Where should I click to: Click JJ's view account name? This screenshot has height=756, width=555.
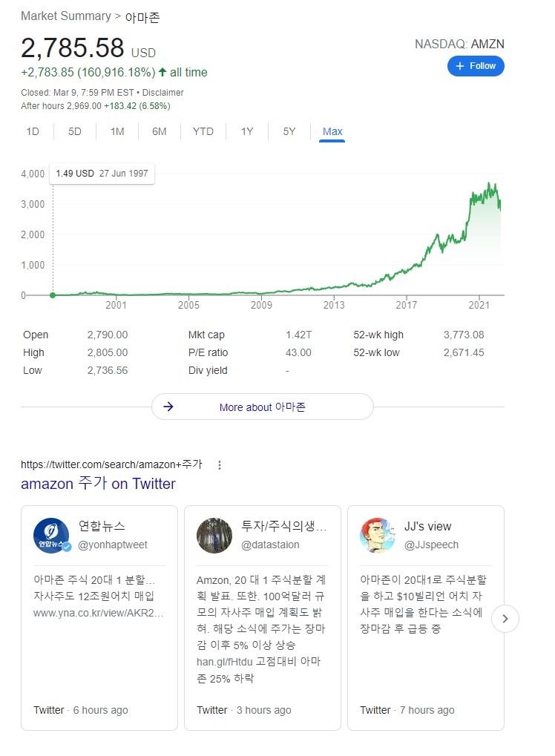(427, 527)
